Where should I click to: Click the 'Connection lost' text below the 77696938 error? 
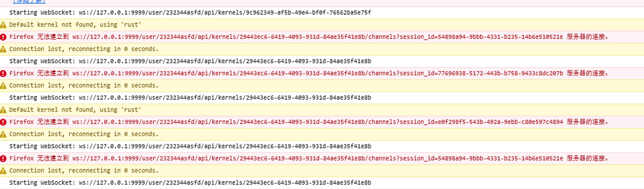pyautogui.click(x=84, y=86)
